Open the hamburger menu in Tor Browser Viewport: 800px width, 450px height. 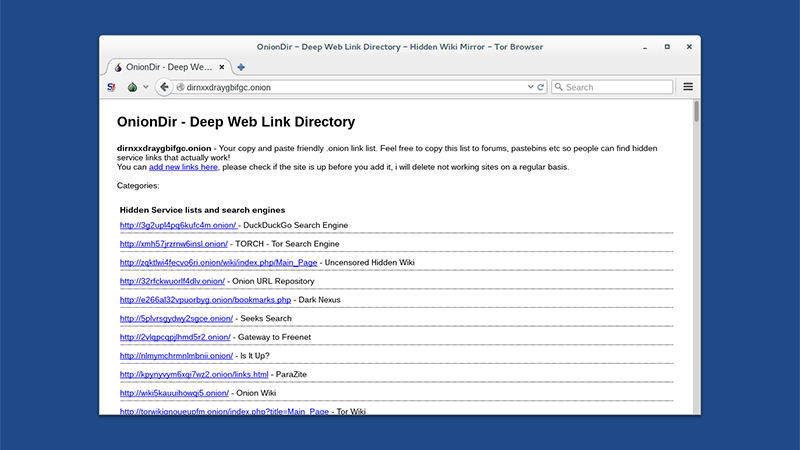tap(688, 87)
